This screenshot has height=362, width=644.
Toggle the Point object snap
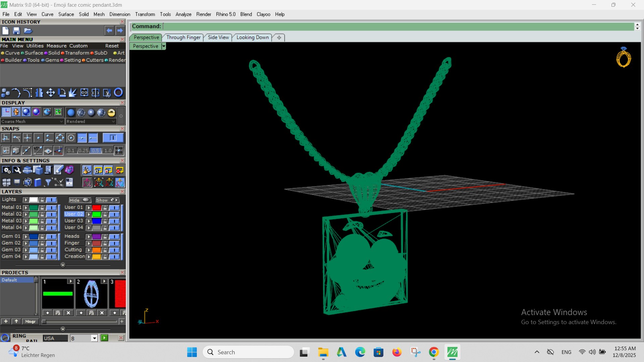[38, 138]
